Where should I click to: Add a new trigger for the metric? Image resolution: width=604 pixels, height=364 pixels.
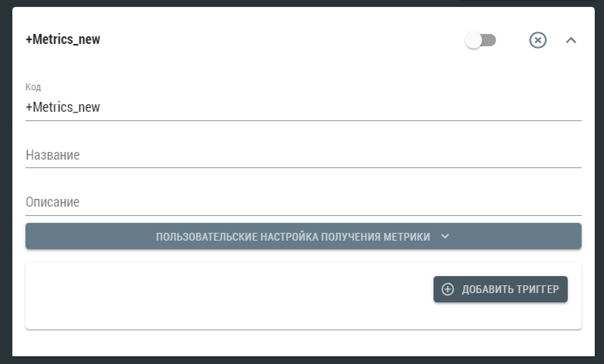click(x=500, y=289)
